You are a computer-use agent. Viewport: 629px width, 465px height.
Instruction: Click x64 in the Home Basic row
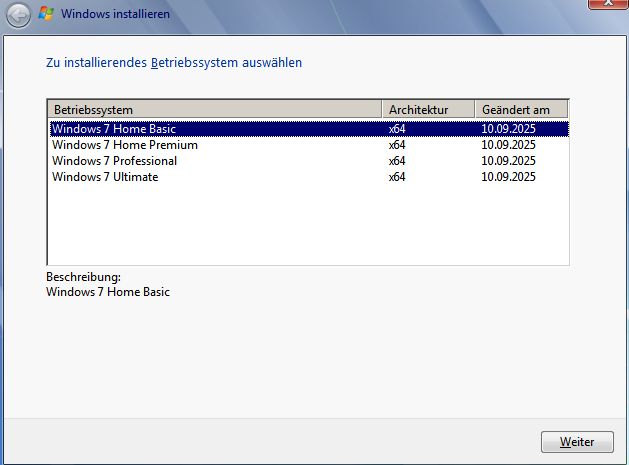click(x=397, y=129)
